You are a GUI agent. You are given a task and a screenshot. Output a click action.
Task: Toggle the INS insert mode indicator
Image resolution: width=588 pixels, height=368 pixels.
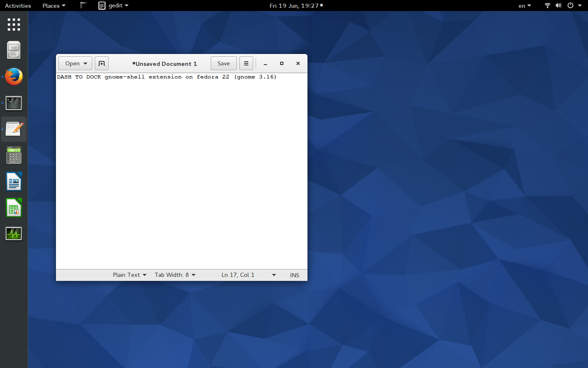pos(295,275)
